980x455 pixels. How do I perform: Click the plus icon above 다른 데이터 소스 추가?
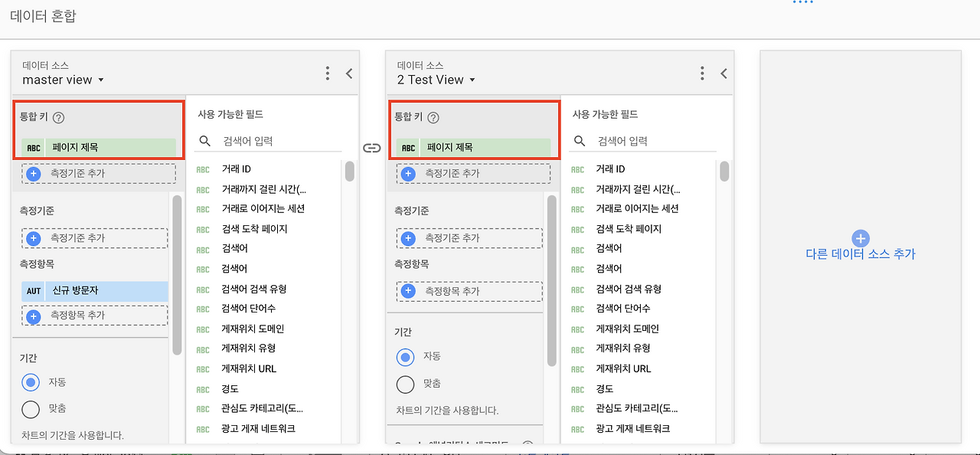coord(859,238)
